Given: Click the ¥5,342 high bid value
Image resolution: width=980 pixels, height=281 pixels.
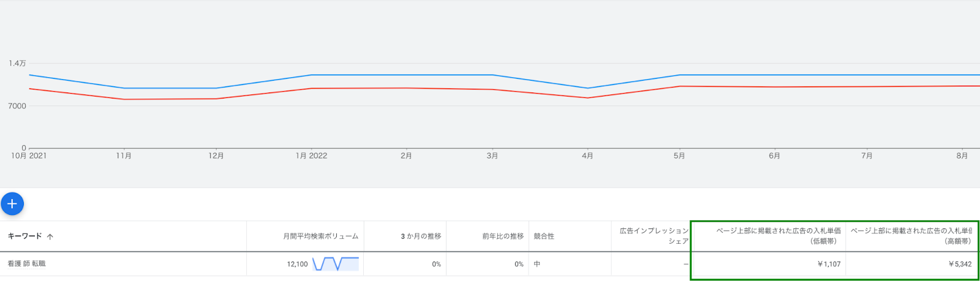Looking at the screenshot, I should click(960, 264).
